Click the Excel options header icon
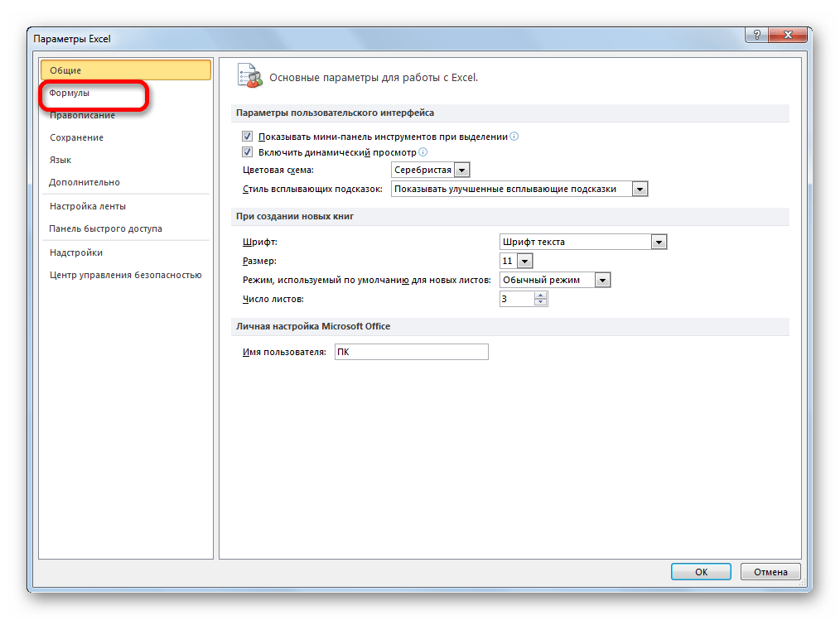840x620 pixels. (x=249, y=75)
